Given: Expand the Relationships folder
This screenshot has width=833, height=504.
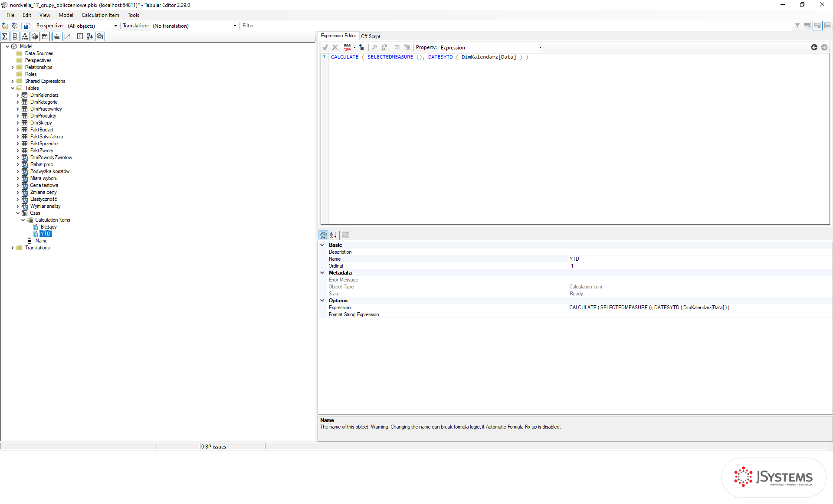Looking at the screenshot, I should pyautogui.click(x=13, y=67).
